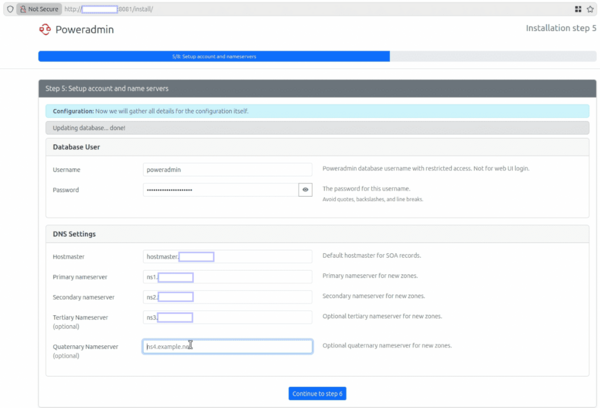This screenshot has width=600, height=408.
Task: Click the Configuration info banner
Action: (x=316, y=110)
